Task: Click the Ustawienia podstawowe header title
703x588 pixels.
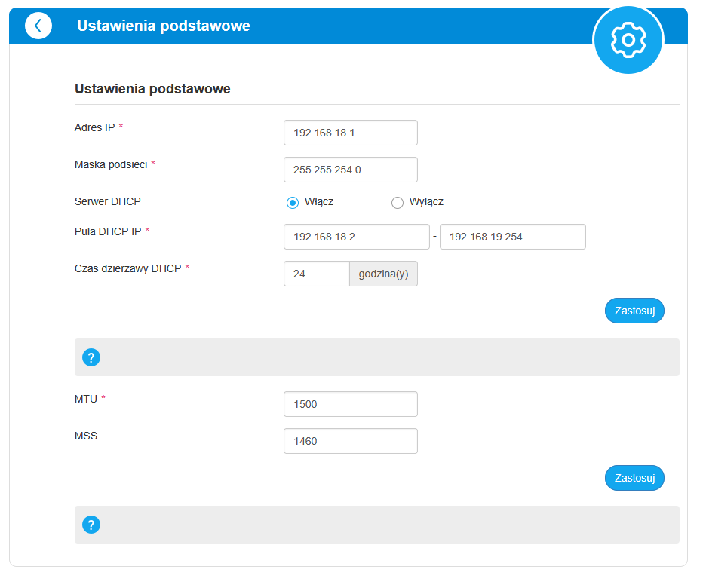Action: tap(164, 26)
